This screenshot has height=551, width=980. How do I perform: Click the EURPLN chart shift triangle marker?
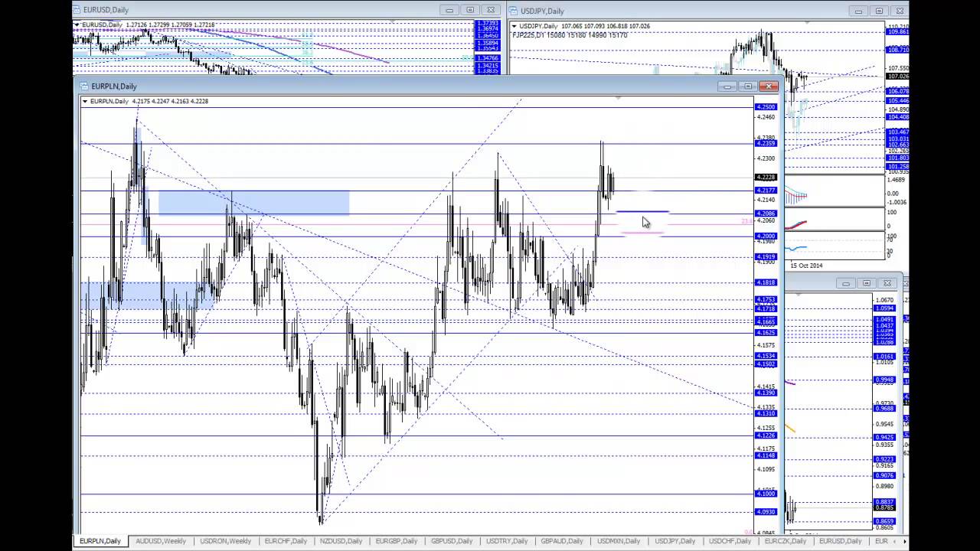[617, 99]
